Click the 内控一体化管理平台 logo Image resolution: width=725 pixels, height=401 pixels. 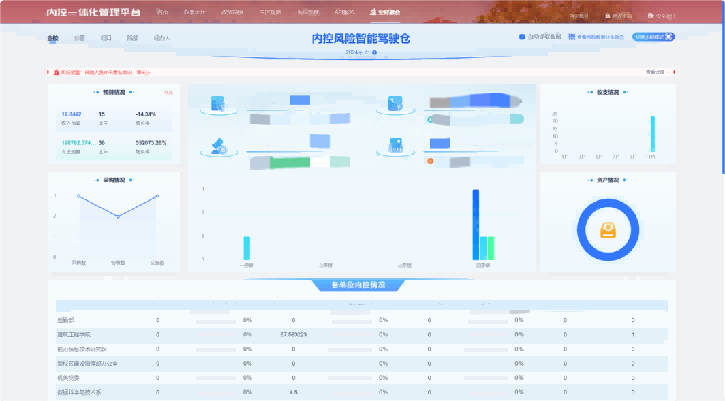(x=100, y=14)
